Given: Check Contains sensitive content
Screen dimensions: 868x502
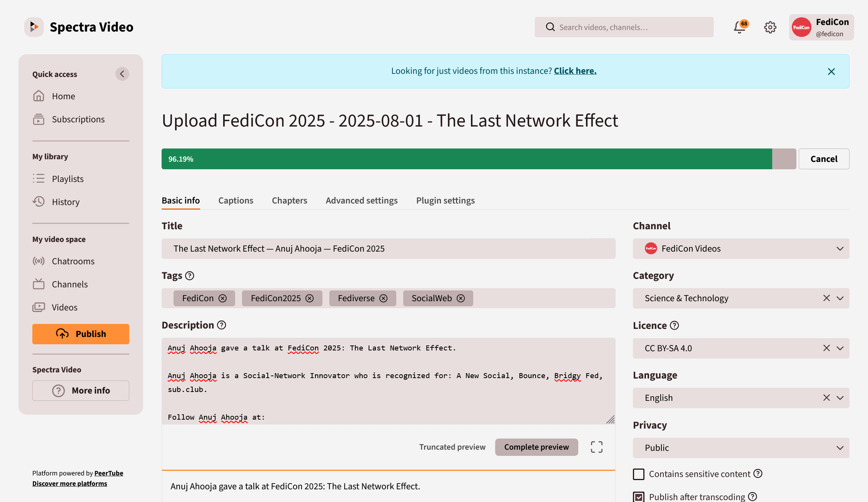Looking at the screenshot, I should [x=639, y=474].
